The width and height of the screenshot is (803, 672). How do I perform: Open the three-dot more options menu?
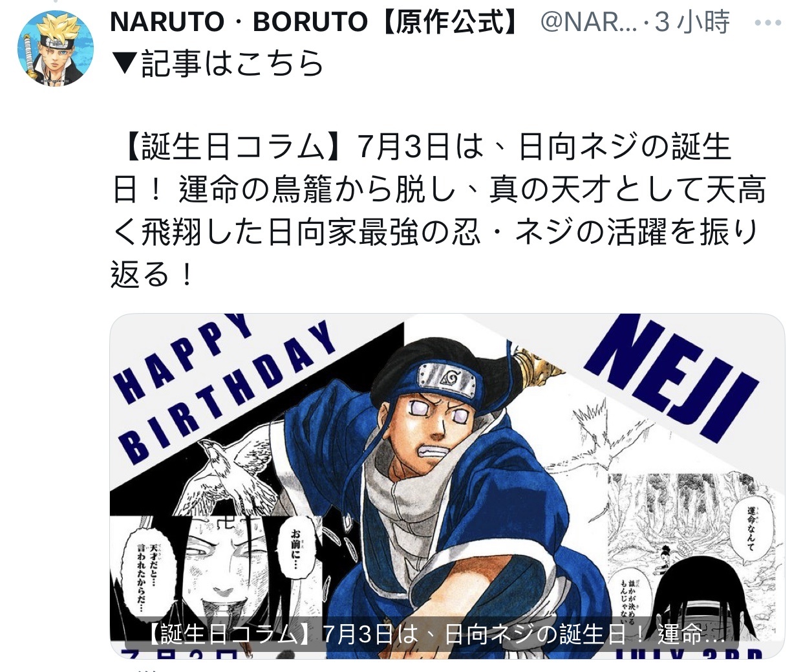click(x=768, y=23)
